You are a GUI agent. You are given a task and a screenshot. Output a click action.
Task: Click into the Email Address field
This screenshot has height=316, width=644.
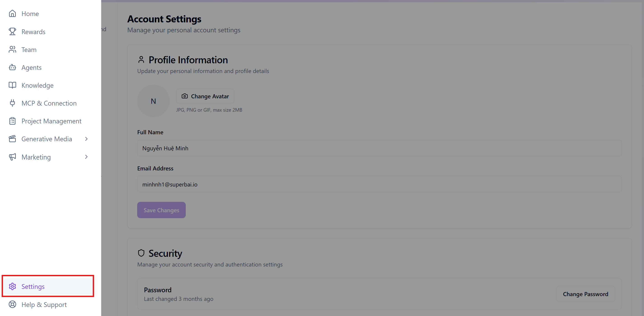pyautogui.click(x=379, y=184)
